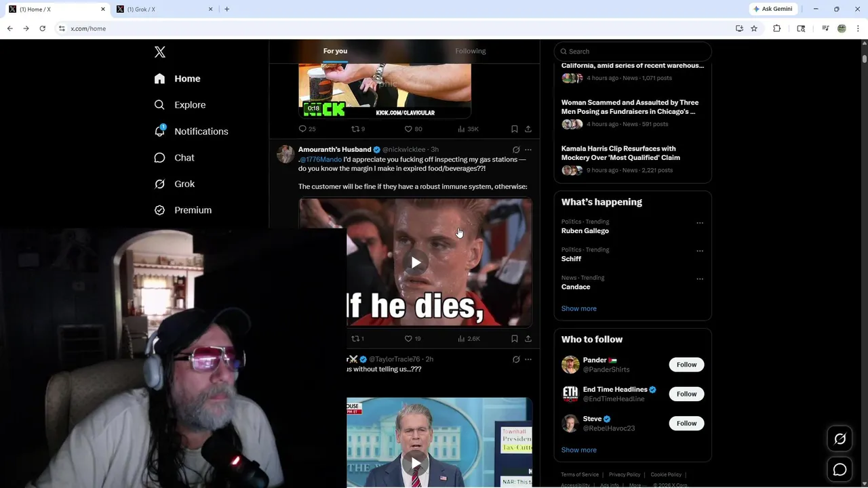Play the White House briefing video
Screen dimensions: 868x488
point(416,464)
